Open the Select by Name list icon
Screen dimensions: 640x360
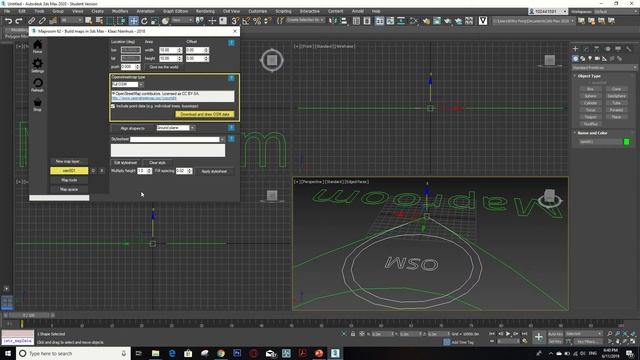(99, 20)
